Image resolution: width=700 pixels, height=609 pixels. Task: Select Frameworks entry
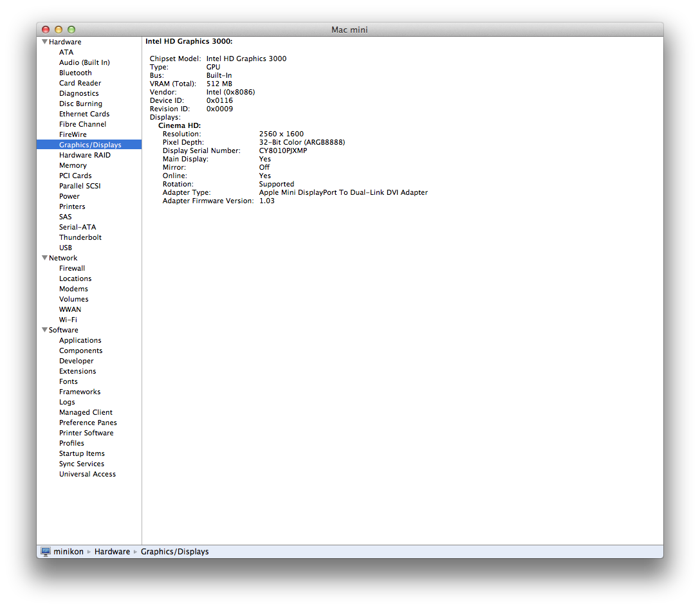[x=80, y=392]
